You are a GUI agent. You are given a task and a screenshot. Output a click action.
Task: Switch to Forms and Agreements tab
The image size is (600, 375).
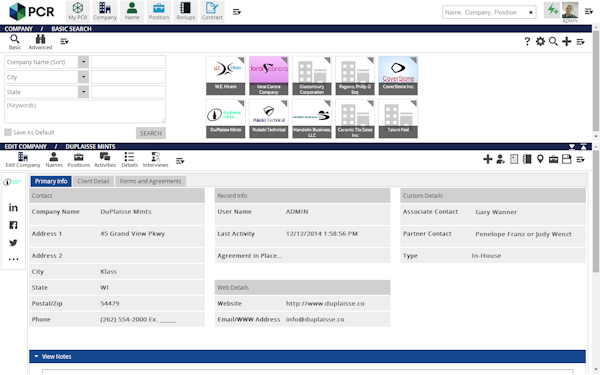(150, 181)
